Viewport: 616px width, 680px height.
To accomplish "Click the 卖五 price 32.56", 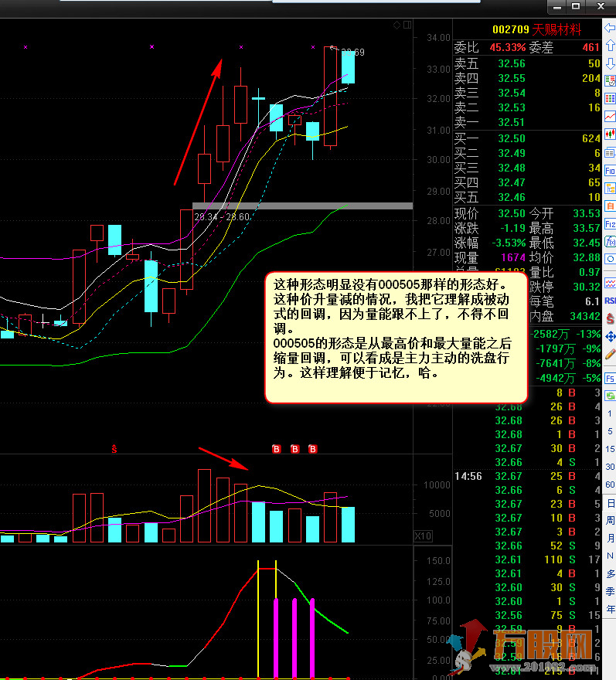I will (512, 63).
